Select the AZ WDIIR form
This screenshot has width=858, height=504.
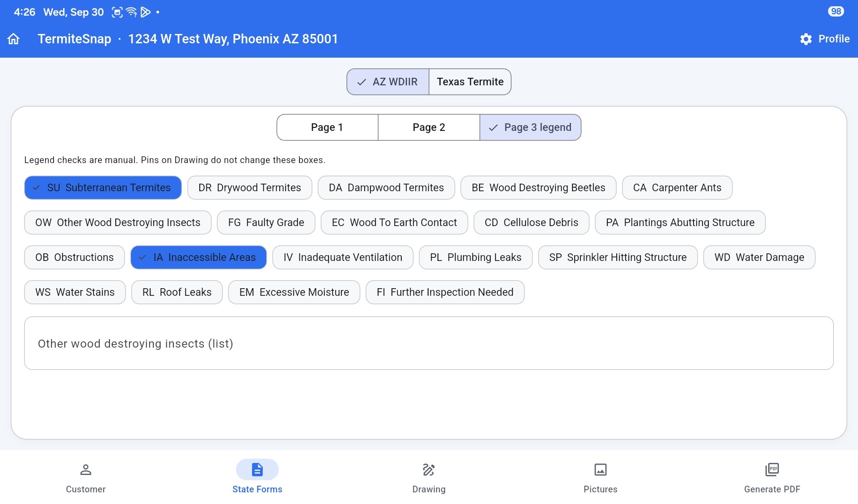pyautogui.click(x=388, y=82)
